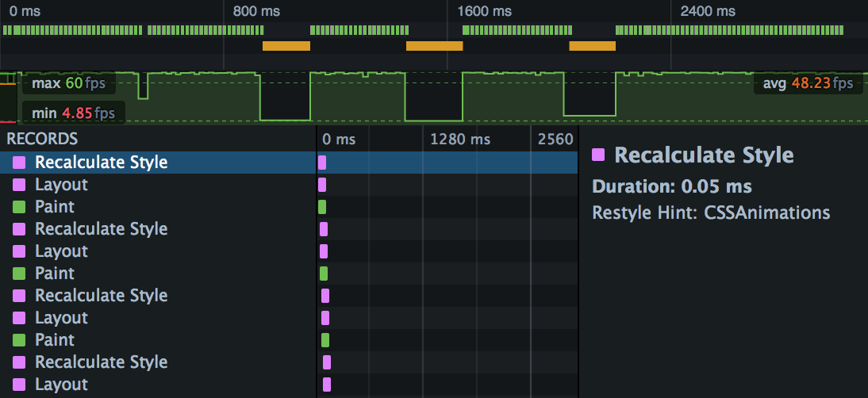Click the green square icon of the topmost Paint record
The width and height of the screenshot is (868, 398).
(19, 207)
